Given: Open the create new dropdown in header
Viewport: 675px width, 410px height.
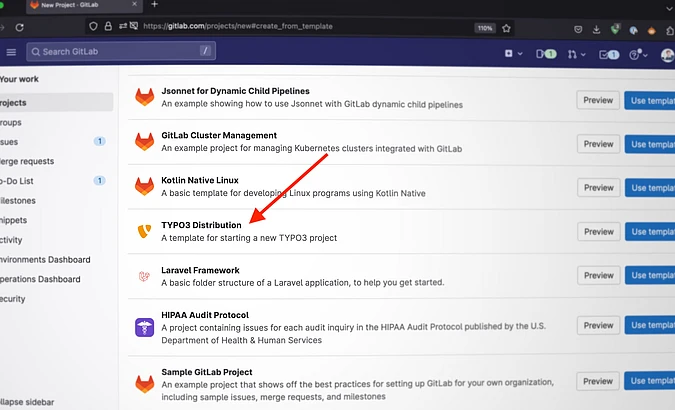Looking at the screenshot, I should tap(513, 53).
